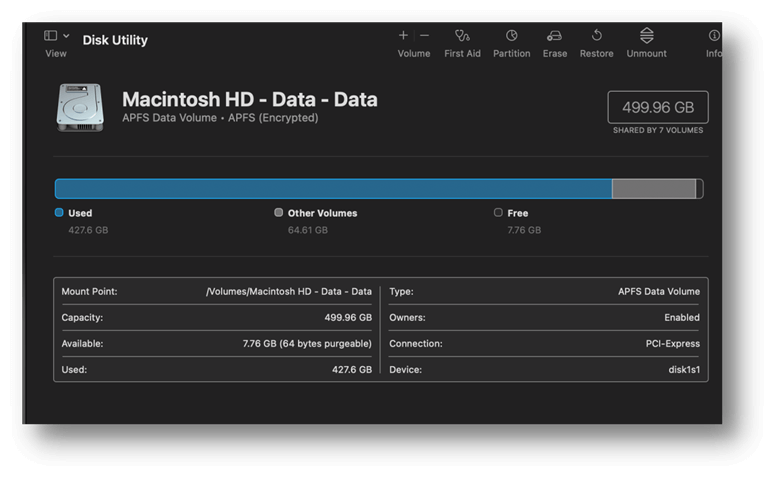Click the APFS Data Volume subtitle text
The image size is (775, 477).
click(x=220, y=118)
